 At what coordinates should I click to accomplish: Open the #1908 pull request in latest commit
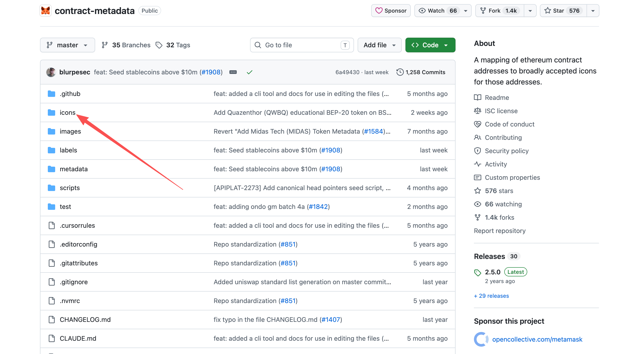[x=211, y=72]
